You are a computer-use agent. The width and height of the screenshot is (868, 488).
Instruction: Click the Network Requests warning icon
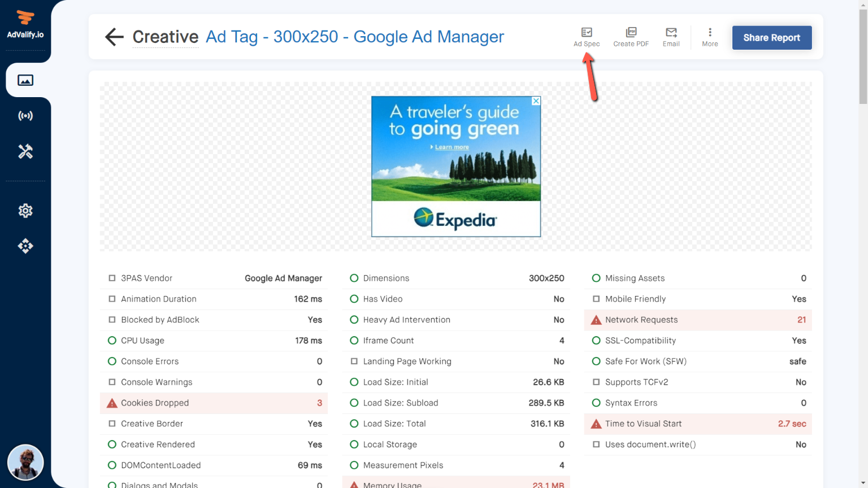(596, 320)
